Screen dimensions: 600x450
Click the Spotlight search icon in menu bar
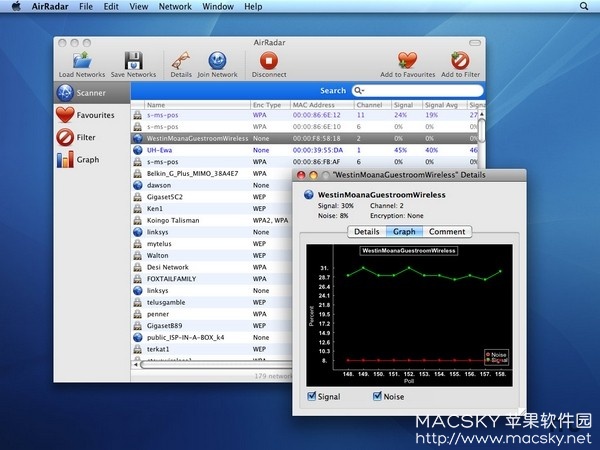(584, 6)
